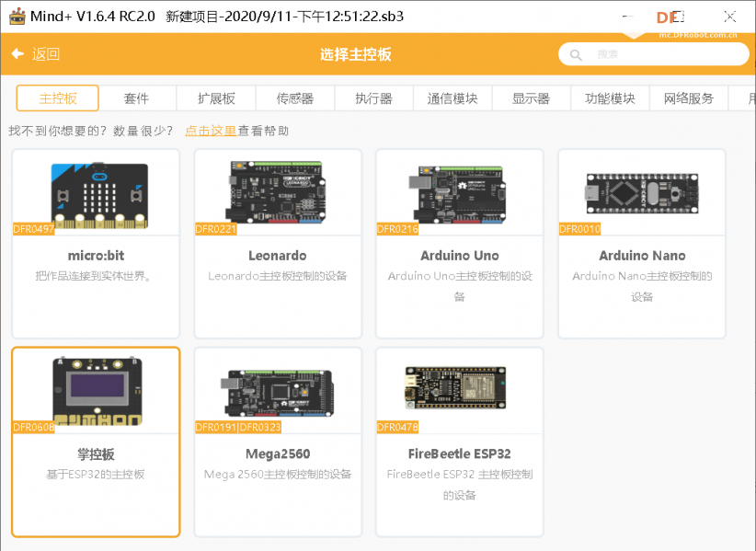Click the 掌控板 title text
Viewport: 756px width, 551px height.
pyautogui.click(x=96, y=454)
